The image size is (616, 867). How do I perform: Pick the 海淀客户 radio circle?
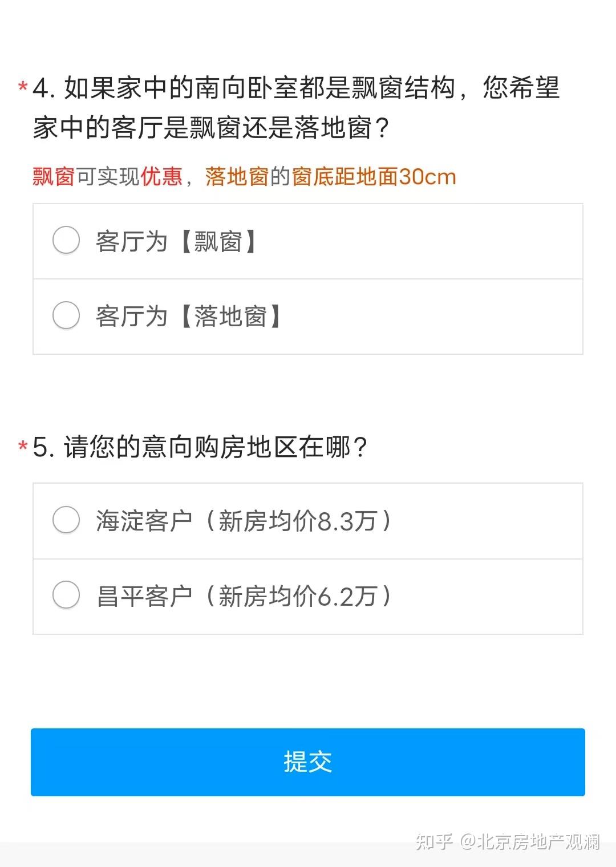point(66,520)
